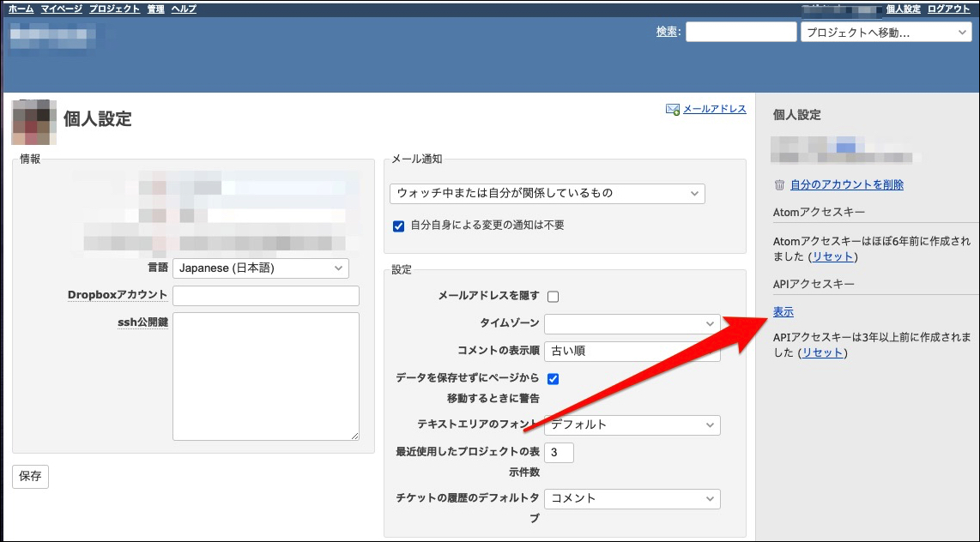Click the 検索 search box
The height and width of the screenshot is (542, 980).
point(741,31)
